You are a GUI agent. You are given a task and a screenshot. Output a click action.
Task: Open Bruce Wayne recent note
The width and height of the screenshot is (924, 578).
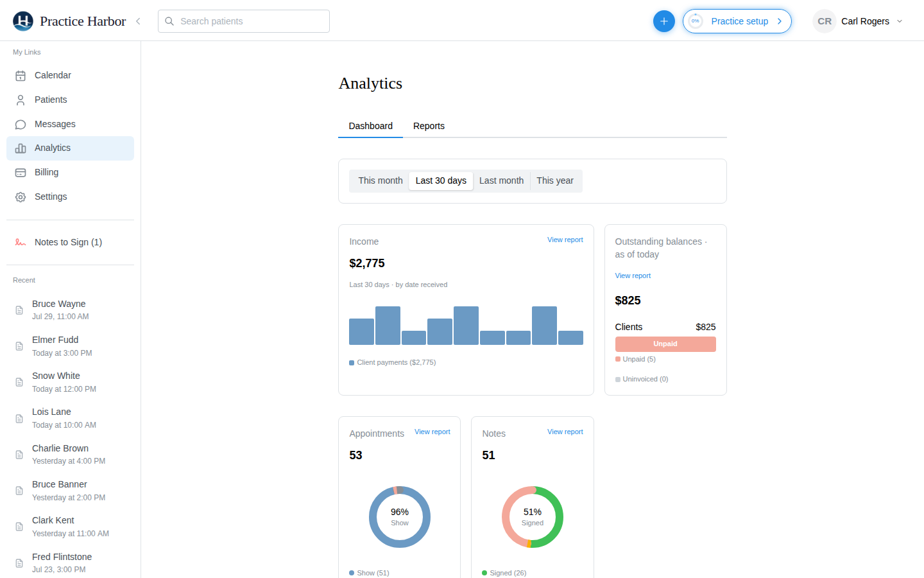[x=71, y=310]
